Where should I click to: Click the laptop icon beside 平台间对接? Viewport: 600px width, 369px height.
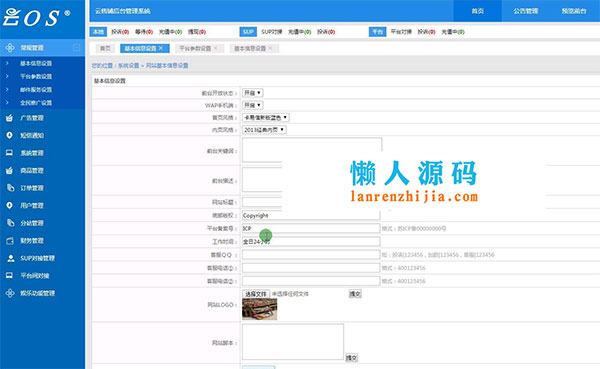tap(10, 276)
